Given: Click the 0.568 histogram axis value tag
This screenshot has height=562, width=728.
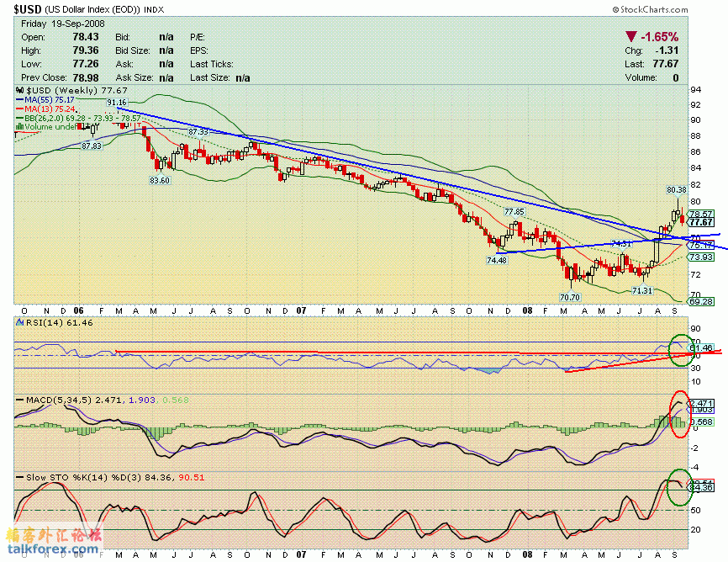Looking at the screenshot, I should (x=702, y=421).
